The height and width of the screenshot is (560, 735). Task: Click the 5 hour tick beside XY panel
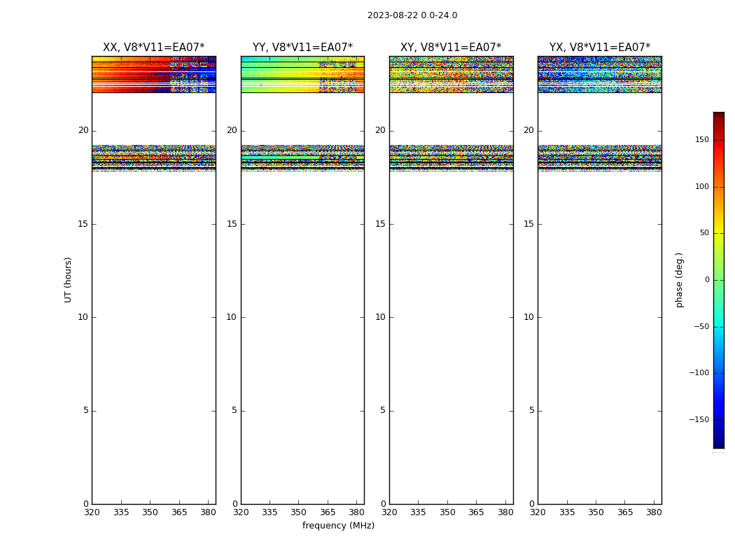(383, 410)
